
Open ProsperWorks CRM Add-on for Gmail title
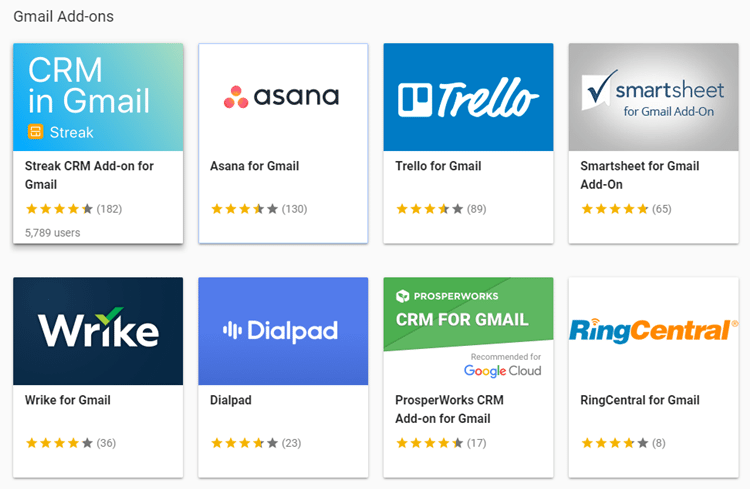point(449,409)
